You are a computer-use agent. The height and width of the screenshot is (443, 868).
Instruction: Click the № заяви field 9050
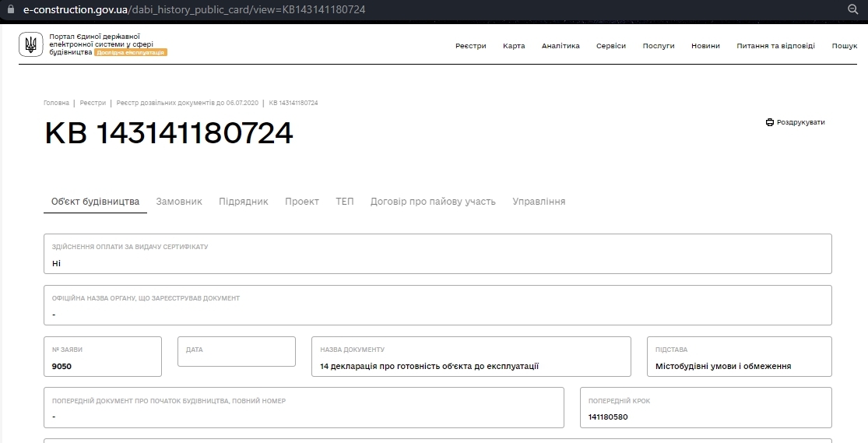[103, 357]
